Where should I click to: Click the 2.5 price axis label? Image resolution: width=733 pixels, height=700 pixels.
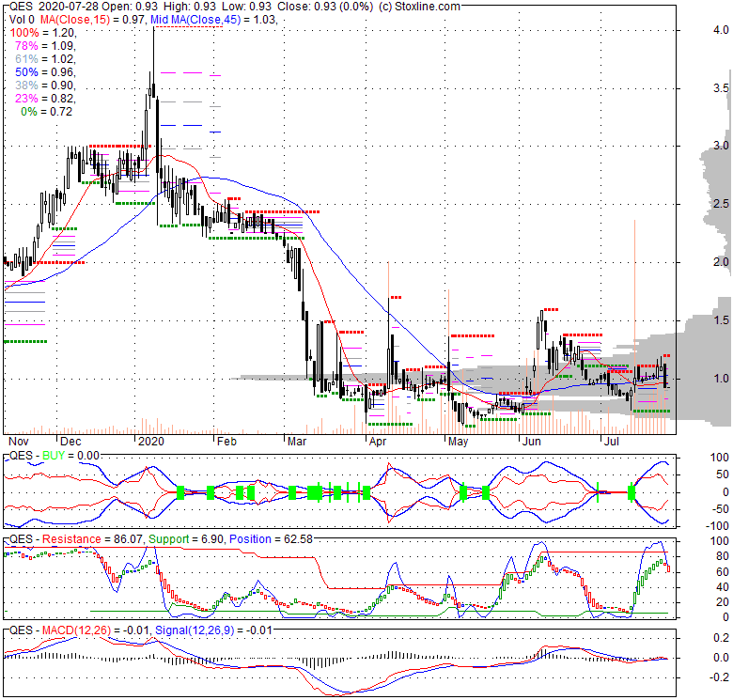(721, 204)
